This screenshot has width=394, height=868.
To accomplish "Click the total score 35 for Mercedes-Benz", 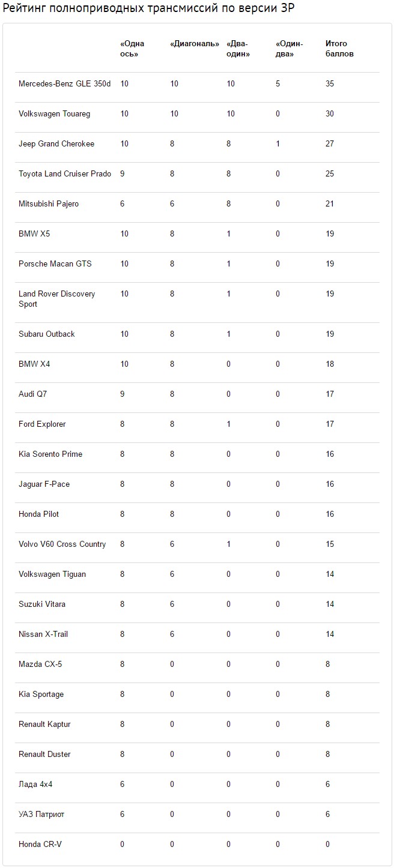I will [330, 84].
